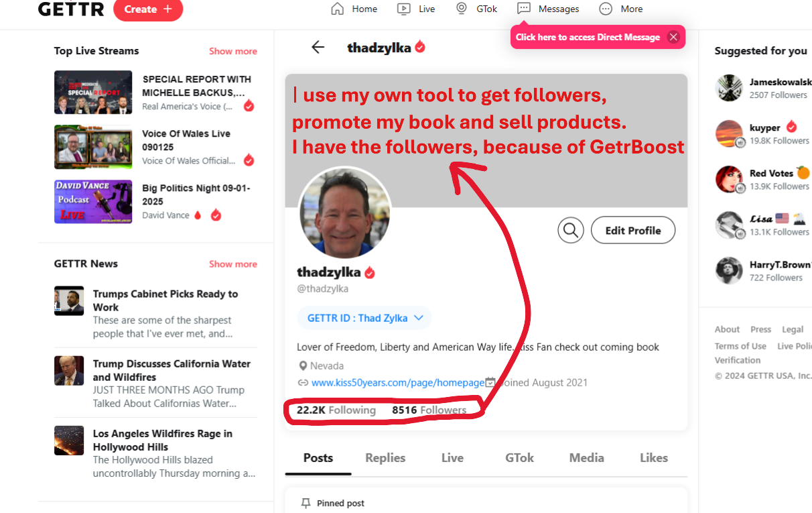The image size is (812, 513).
Task: Show more Top Live Streams
Action: [x=232, y=51]
